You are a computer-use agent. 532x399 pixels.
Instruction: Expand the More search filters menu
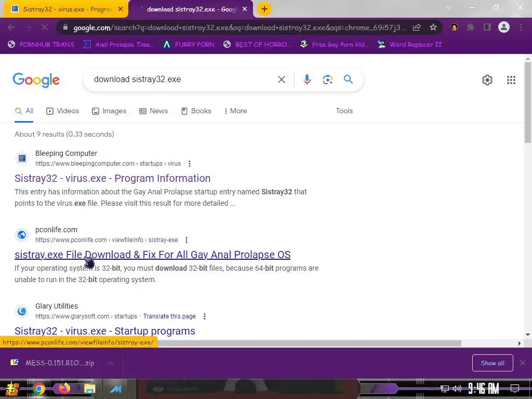pos(235,111)
